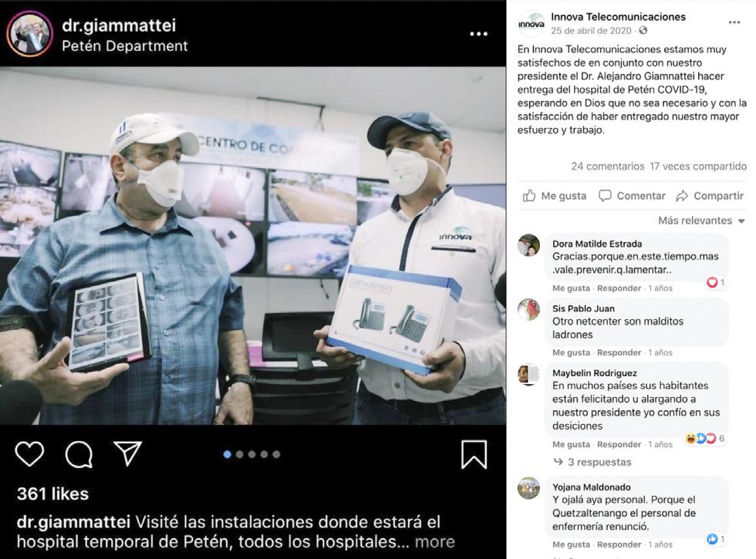Save post using bookmark icon
The height and width of the screenshot is (559, 756).
(x=474, y=454)
